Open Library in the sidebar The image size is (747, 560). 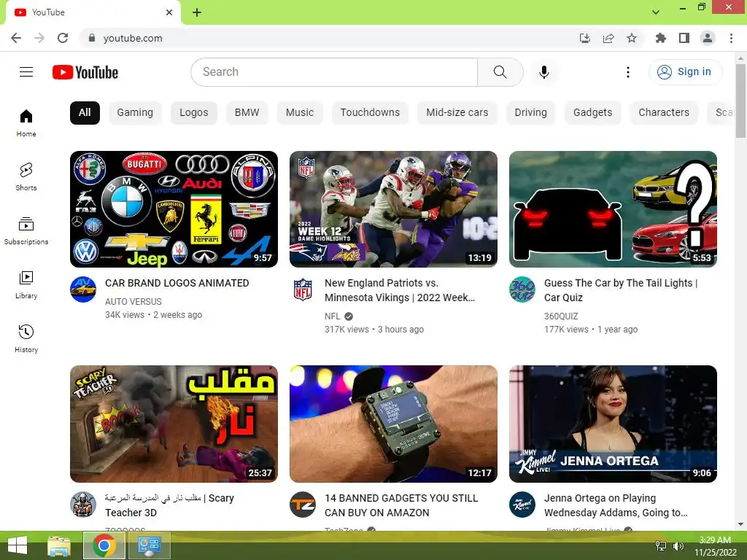pos(26,285)
